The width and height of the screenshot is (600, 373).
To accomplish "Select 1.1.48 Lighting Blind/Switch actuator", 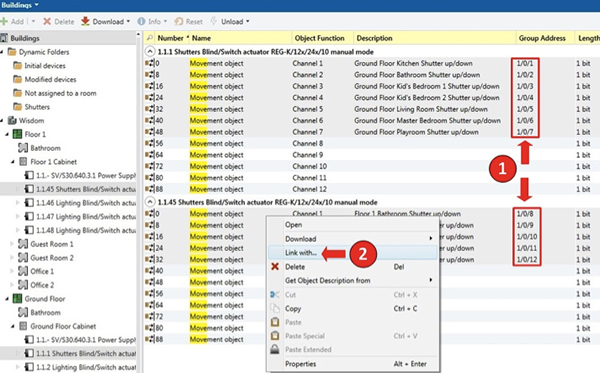I will click(x=86, y=230).
